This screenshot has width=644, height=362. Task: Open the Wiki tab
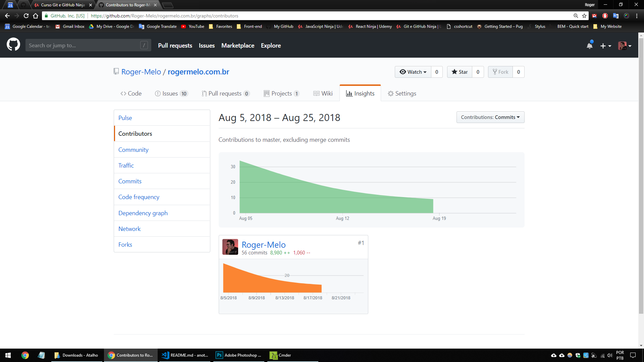click(x=323, y=94)
